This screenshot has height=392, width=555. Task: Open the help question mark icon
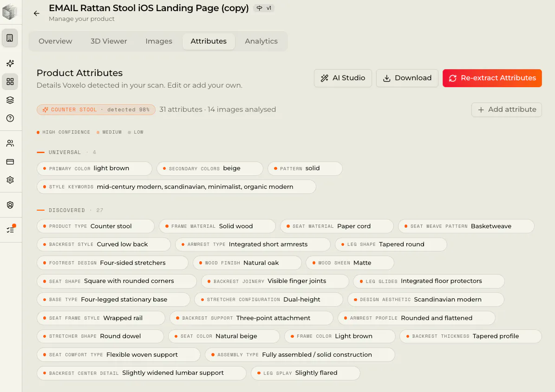click(x=10, y=118)
